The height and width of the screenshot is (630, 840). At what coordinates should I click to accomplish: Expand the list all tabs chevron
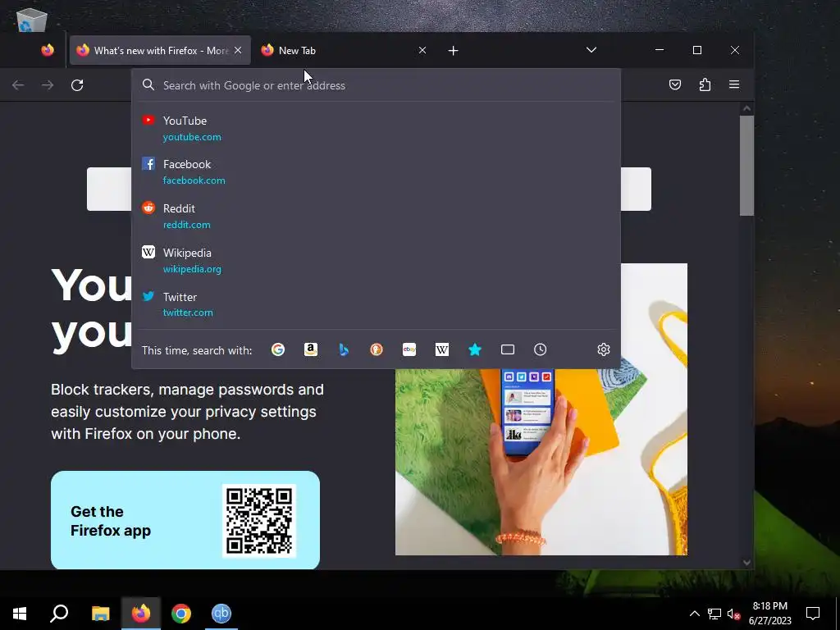(x=591, y=50)
